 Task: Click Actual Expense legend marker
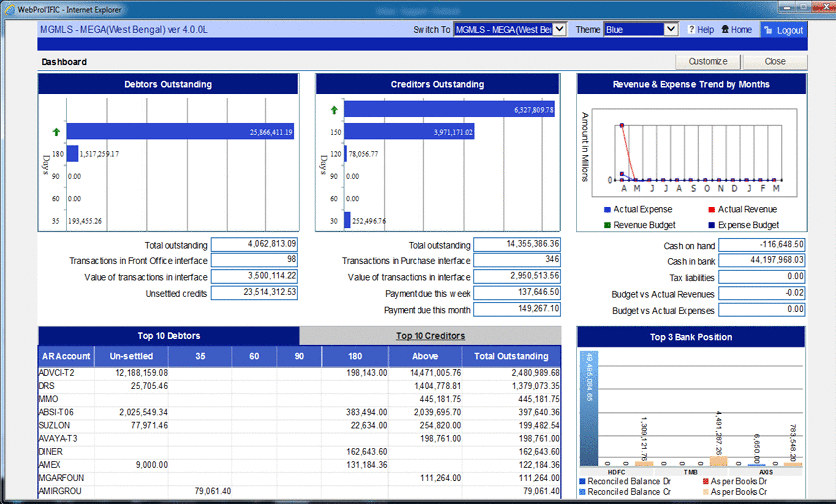[607, 210]
